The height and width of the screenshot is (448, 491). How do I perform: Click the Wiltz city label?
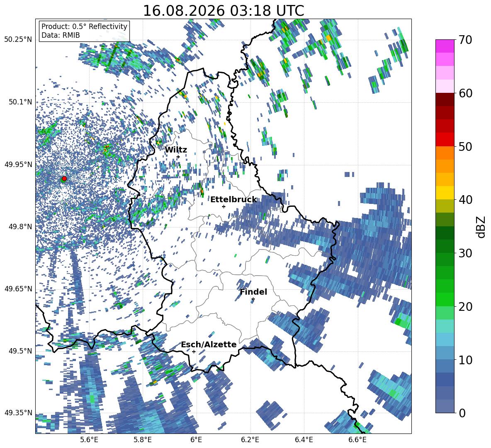(176, 150)
